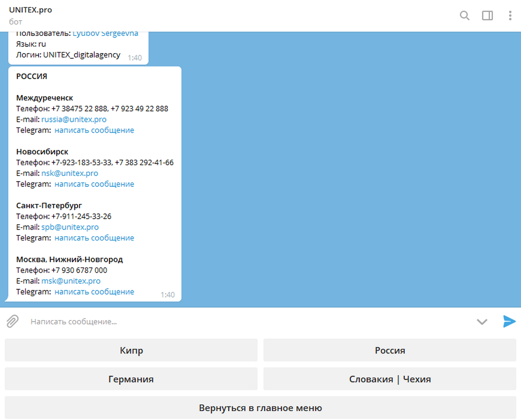Collapse the bot keyboard with chevron icon
The height and width of the screenshot is (420, 521).
coord(482,322)
